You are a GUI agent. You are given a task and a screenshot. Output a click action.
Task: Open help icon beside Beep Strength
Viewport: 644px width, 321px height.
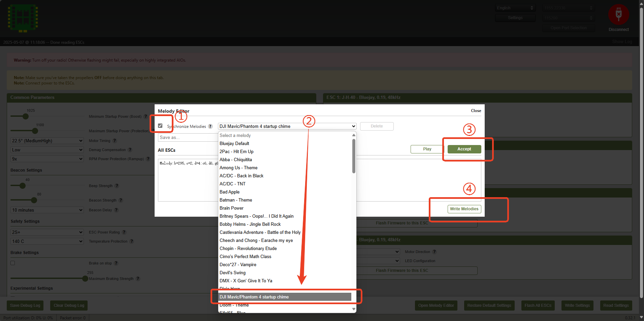pyautogui.click(x=117, y=186)
